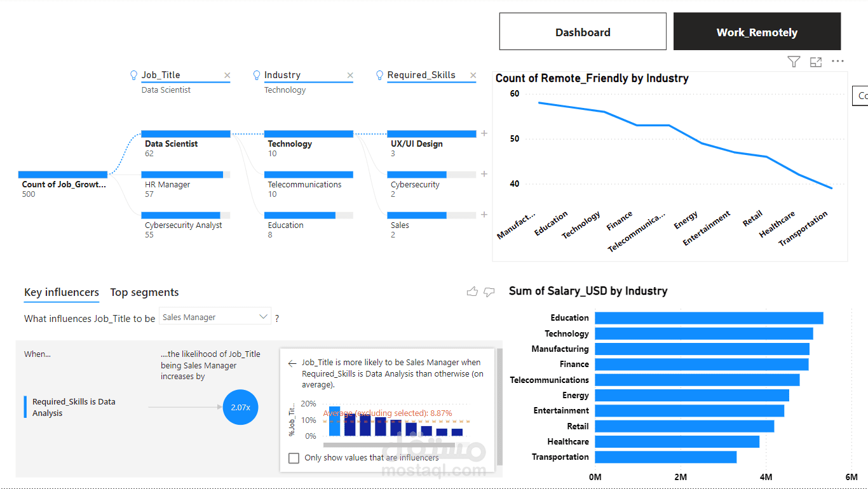Viewport: 868px width, 489px height.
Task: Open the more options ellipsis on the chart
Action: click(837, 62)
